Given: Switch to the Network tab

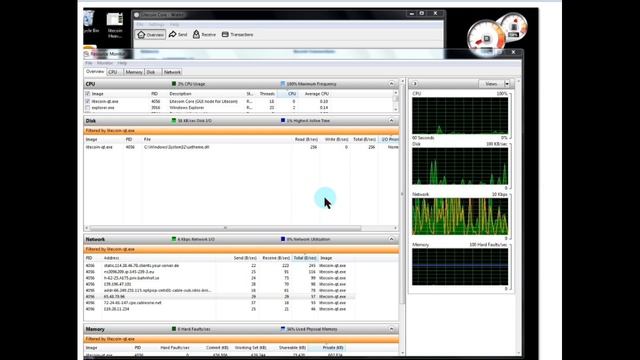Looking at the screenshot, I should pos(172,72).
